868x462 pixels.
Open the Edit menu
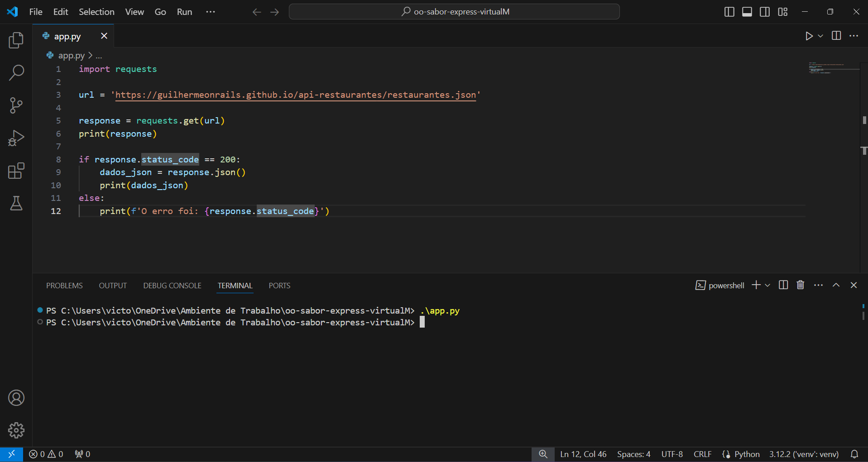pos(61,12)
